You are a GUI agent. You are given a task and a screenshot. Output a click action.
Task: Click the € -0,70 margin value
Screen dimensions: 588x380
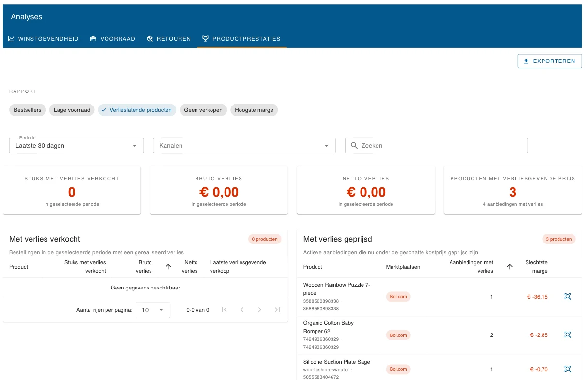539,369
